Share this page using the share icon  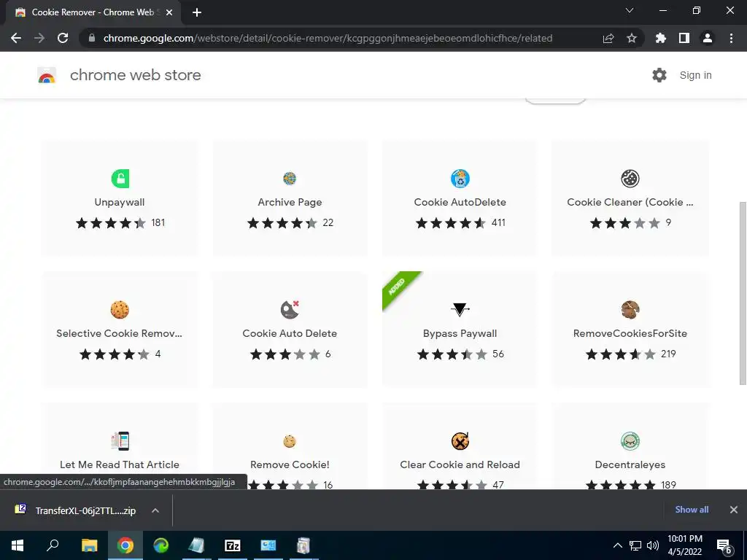(x=608, y=38)
